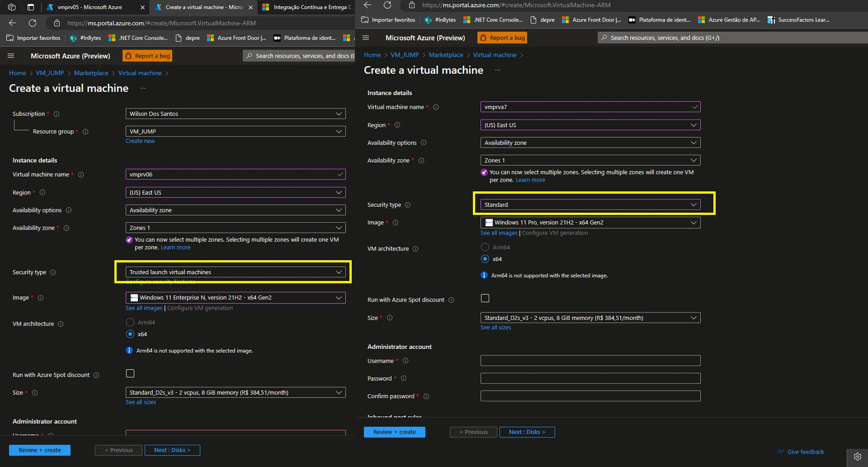The width and height of the screenshot is (868, 467).
Task: Click Username input field in right window
Action: [590, 361]
